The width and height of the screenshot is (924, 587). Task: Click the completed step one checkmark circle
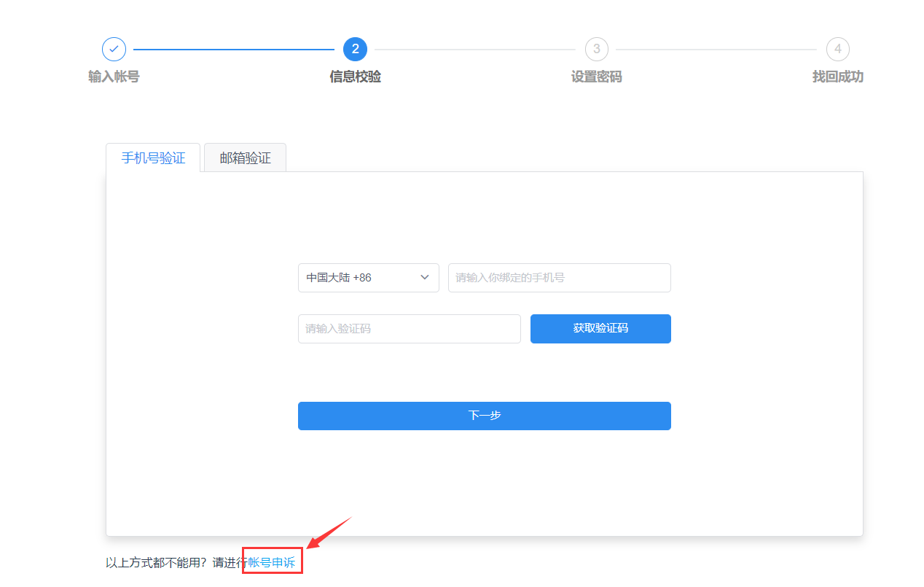pos(114,49)
